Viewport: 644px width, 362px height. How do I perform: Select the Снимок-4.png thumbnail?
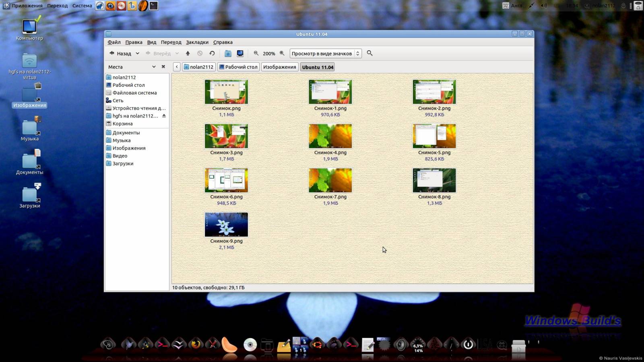pos(330,136)
